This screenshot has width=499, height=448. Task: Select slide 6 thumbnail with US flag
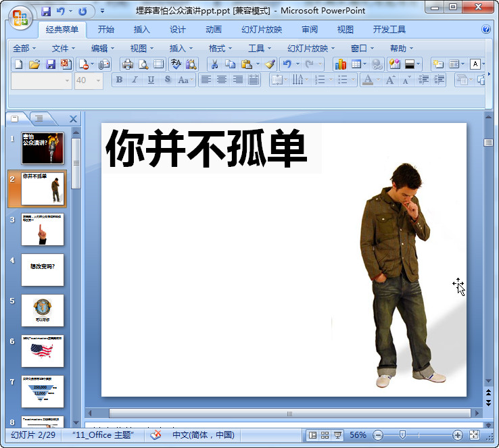pyautogui.click(x=43, y=351)
